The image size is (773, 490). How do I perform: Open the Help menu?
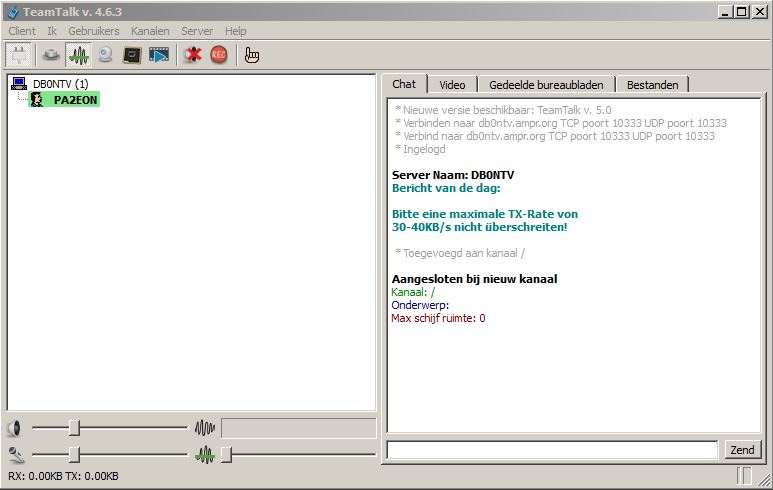(236, 31)
